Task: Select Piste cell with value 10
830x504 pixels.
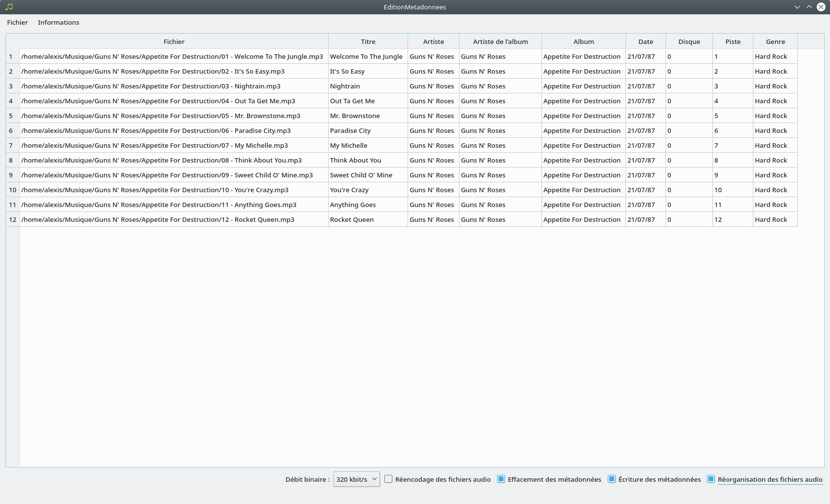Action: [x=733, y=190]
